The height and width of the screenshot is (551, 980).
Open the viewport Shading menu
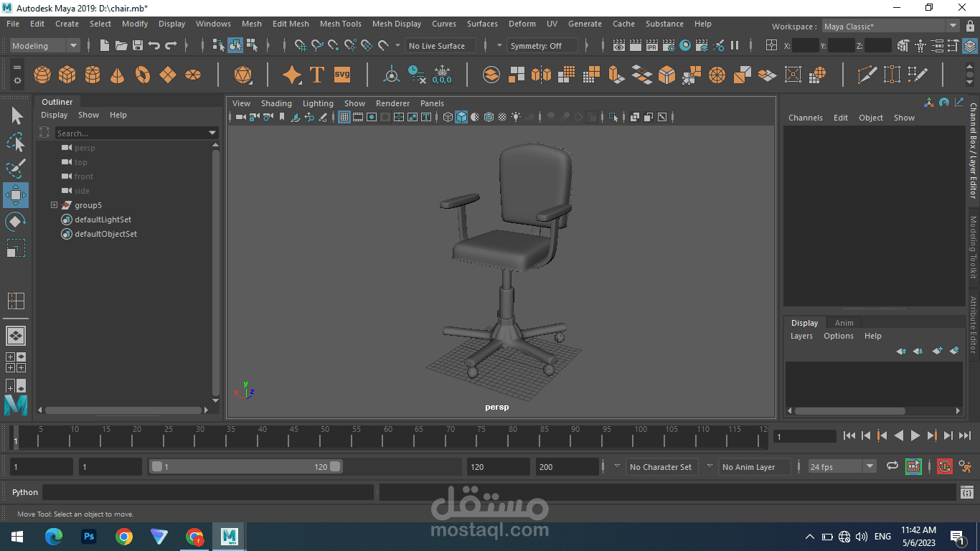276,103
